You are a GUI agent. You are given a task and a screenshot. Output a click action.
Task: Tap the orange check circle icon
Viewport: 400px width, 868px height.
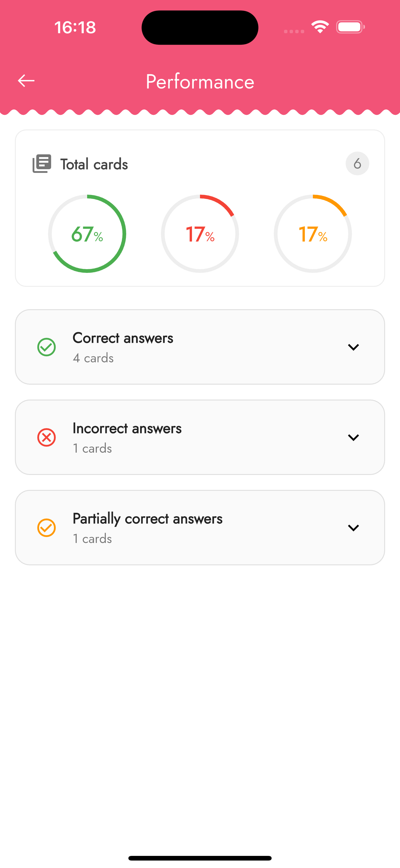[47, 528]
